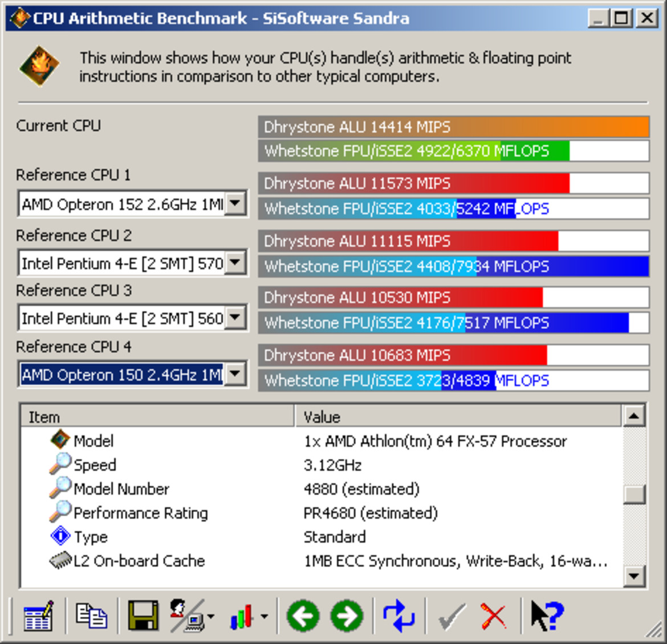The width and height of the screenshot is (667, 644).
Task: Expand the Reference CPU 1 dropdown
Action: pos(235,204)
